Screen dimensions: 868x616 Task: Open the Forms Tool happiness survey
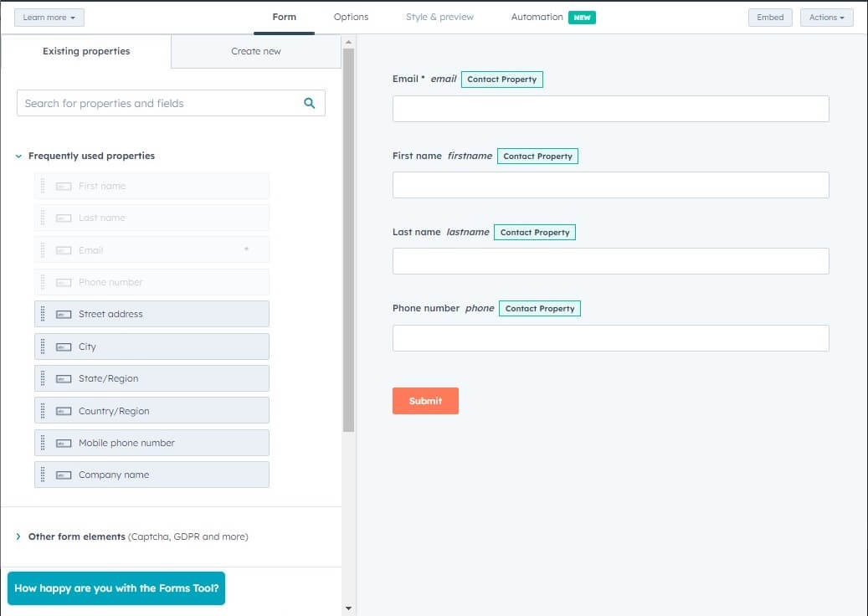(x=116, y=588)
